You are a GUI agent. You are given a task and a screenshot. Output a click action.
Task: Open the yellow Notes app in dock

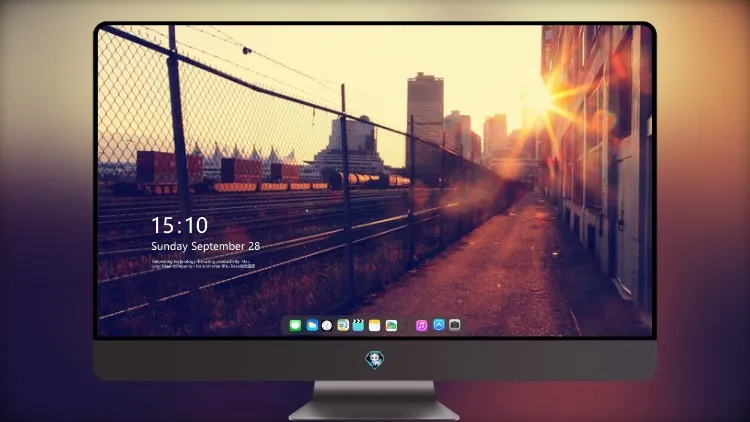coord(375,325)
